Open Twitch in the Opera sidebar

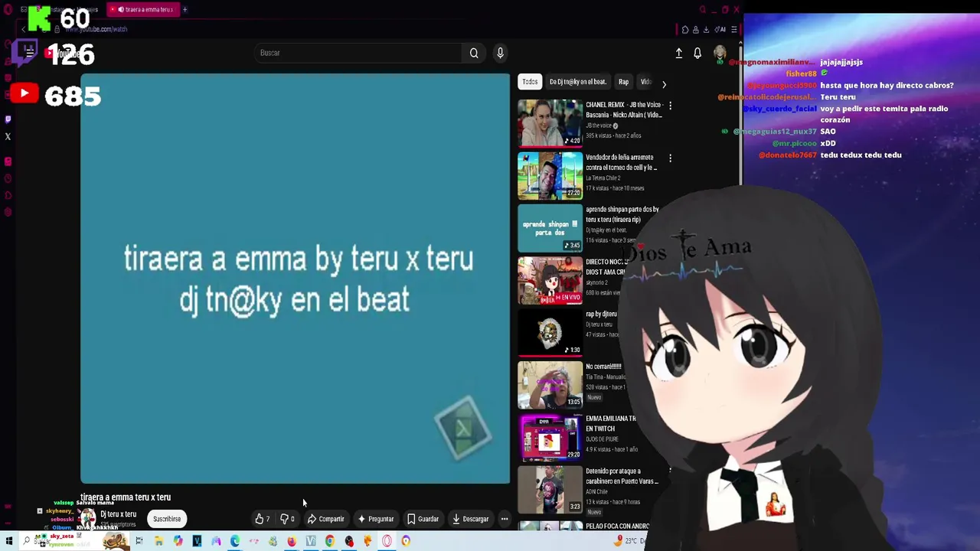pos(8,119)
